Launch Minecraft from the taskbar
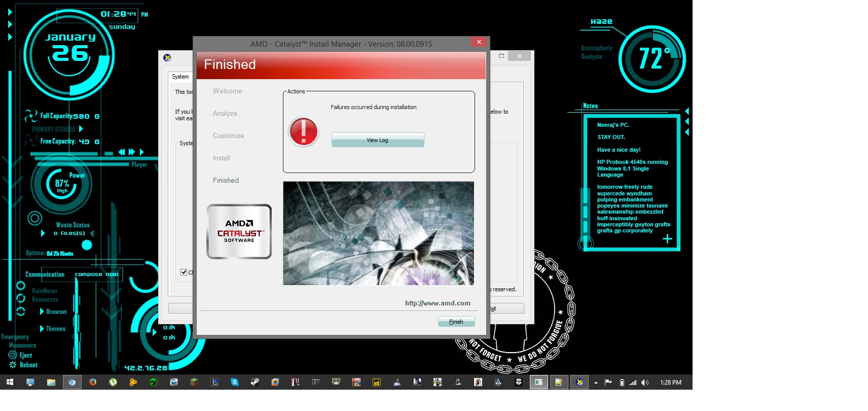 pyautogui.click(x=194, y=382)
